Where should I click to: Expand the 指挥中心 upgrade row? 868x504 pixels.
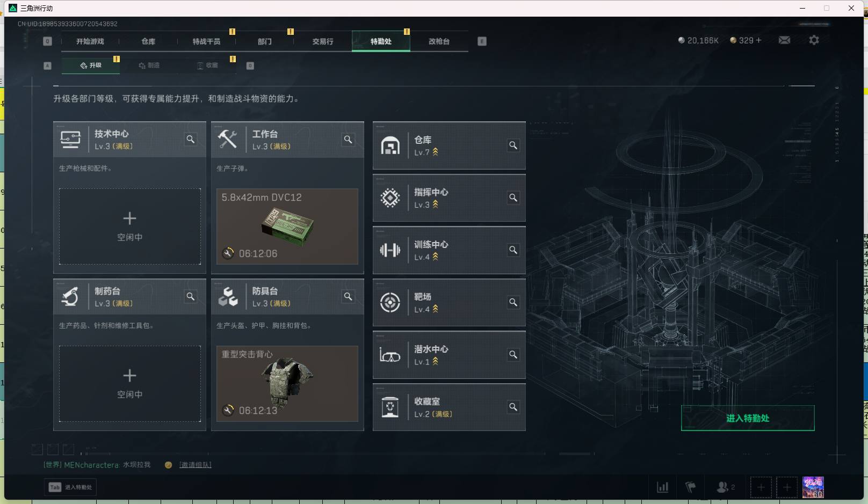point(449,198)
